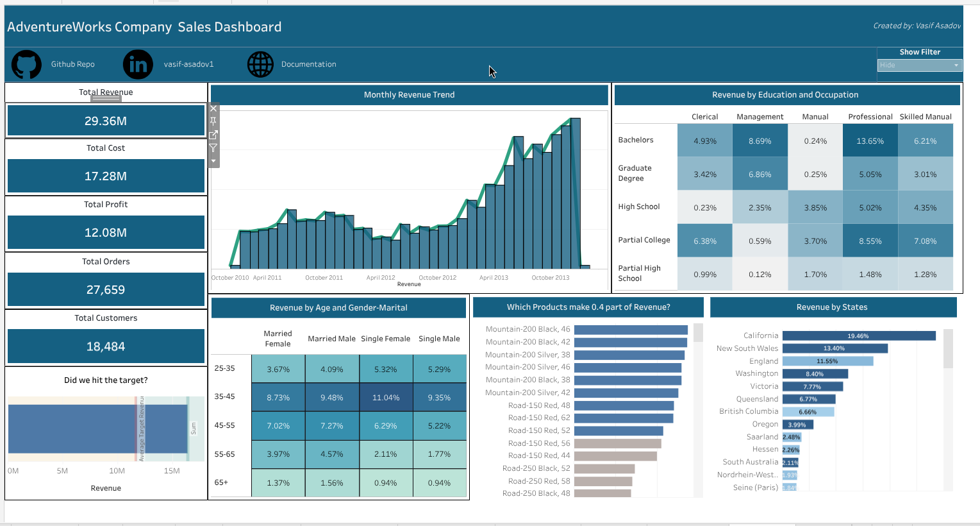
Task: Select the Mountain-200 Silver, 38 product label
Action: point(527,355)
